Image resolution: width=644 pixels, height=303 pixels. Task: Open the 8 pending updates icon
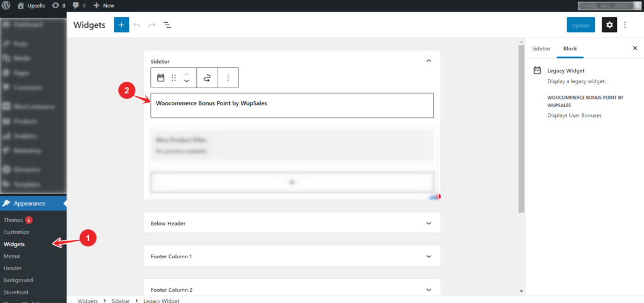(58, 6)
